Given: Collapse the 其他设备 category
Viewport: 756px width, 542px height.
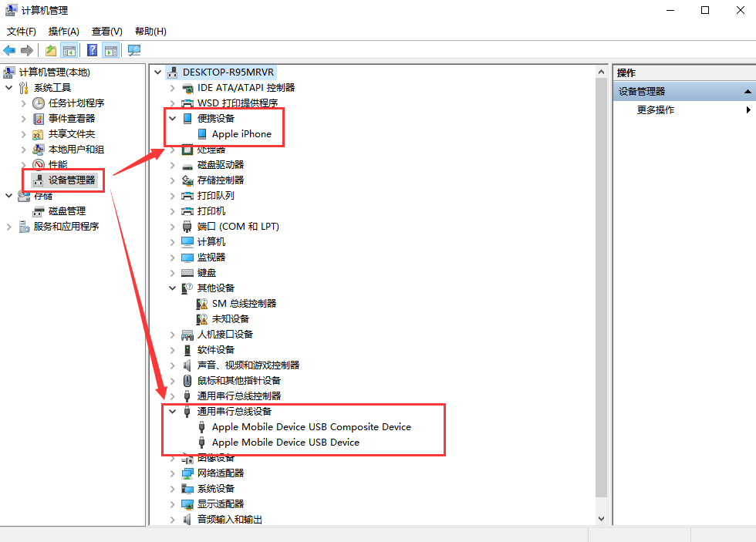Looking at the screenshot, I should coord(173,288).
